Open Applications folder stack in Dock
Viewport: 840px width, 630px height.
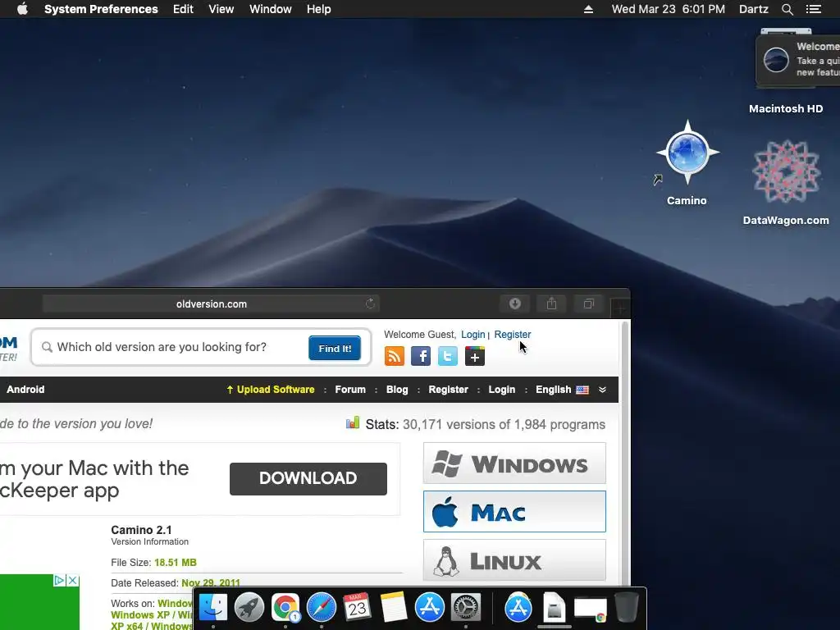point(518,608)
